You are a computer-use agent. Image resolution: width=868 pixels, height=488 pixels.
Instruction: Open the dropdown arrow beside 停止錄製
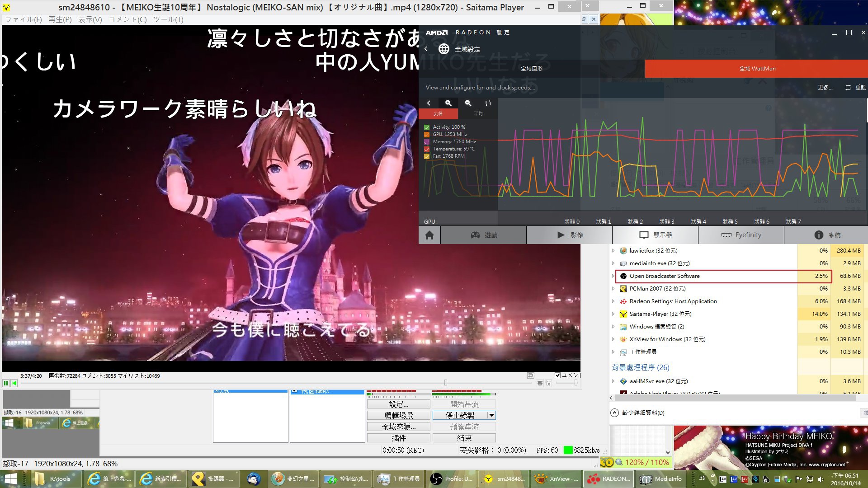pos(491,415)
